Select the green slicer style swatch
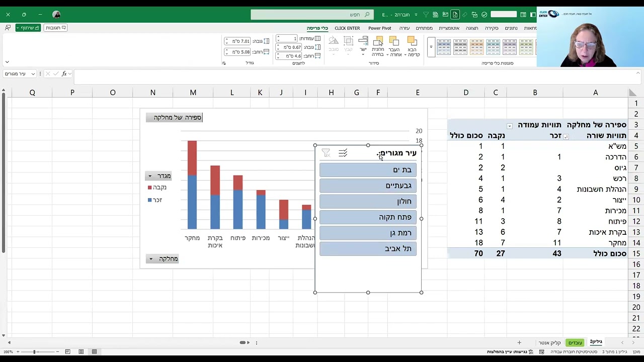This screenshot has width=644, height=362. [x=526, y=47]
